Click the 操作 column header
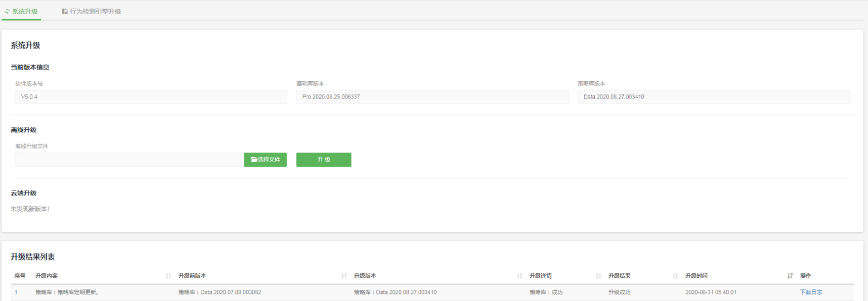This screenshot has height=301, width=868. pos(805,276)
